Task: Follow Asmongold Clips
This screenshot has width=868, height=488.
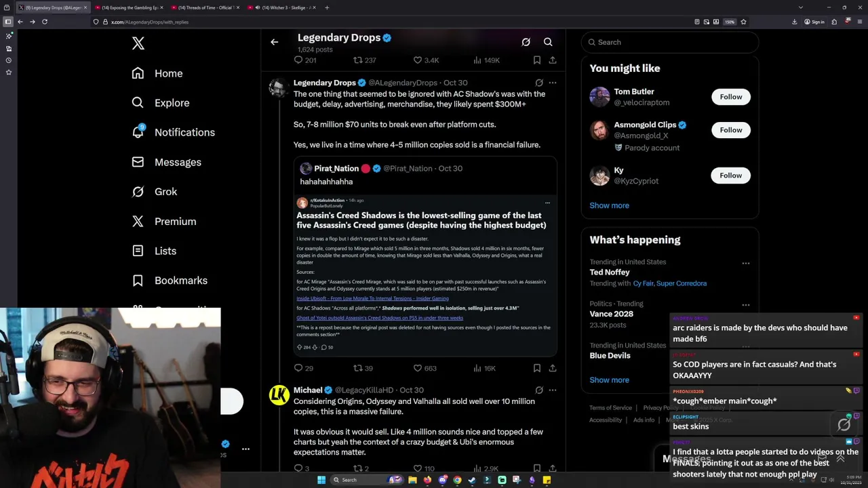Action: click(x=730, y=130)
